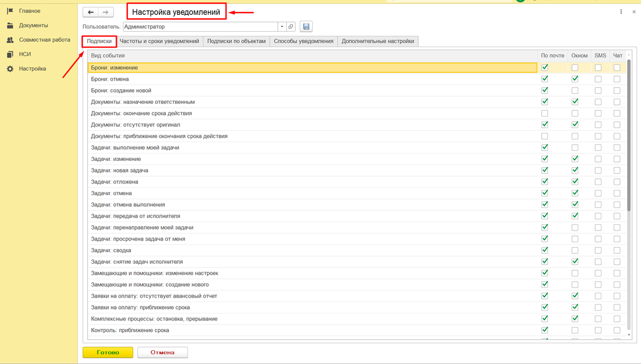The image size is (641, 364).
Task: Click the Отмена button
Action: point(163,352)
